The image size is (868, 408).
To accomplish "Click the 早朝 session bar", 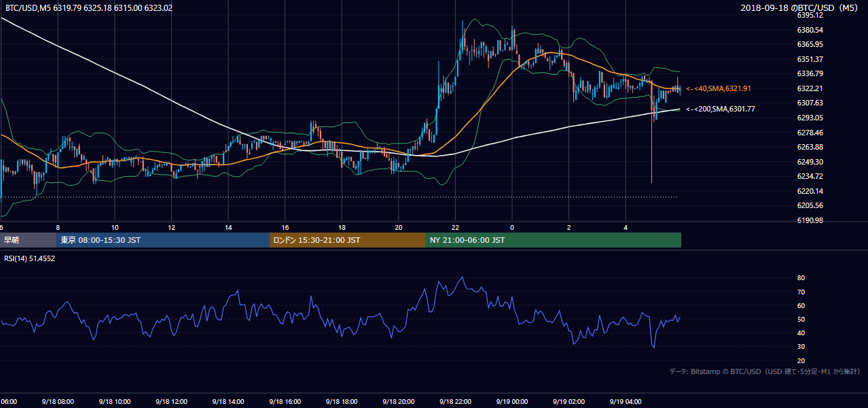I will 28,240.
